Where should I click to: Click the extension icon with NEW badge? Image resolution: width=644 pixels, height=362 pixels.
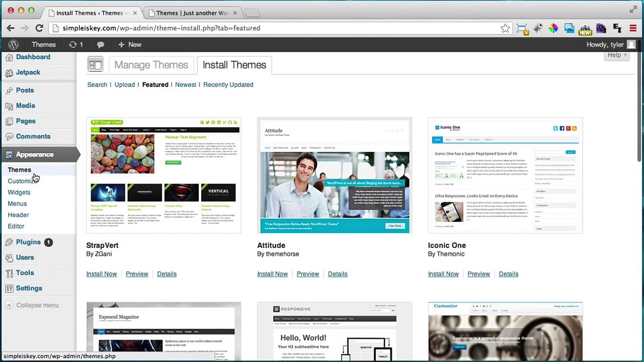coord(585,29)
